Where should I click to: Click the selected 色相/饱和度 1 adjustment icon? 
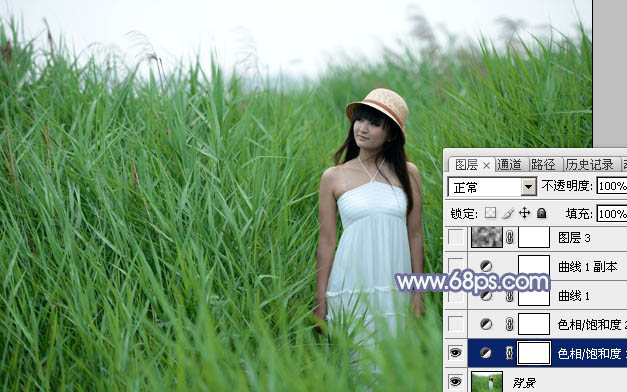point(486,353)
